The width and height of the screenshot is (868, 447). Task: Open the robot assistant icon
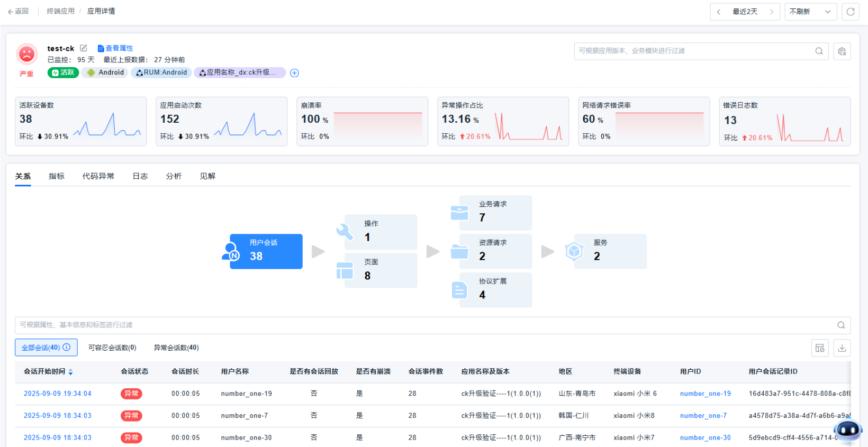pos(847,430)
